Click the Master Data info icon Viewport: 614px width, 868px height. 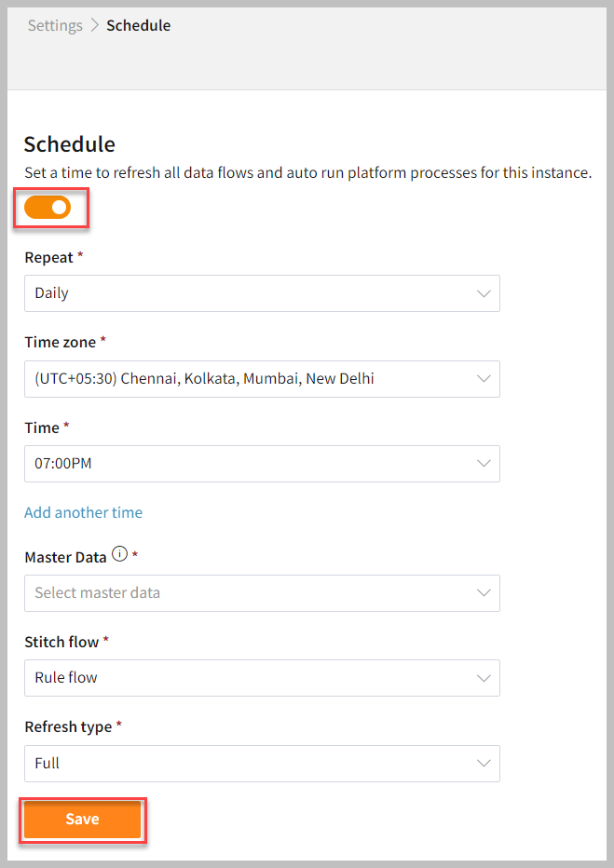(119, 554)
